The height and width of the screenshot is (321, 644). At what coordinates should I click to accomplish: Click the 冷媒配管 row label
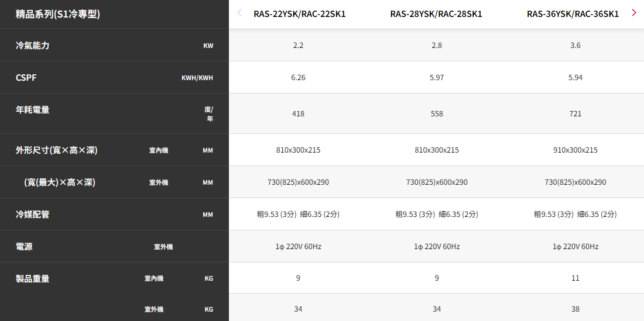(32, 214)
